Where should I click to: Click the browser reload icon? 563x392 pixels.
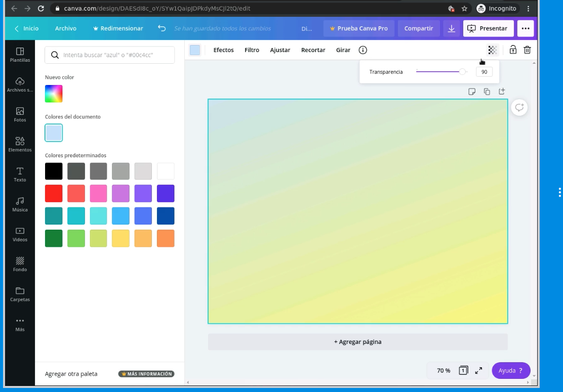(41, 8)
